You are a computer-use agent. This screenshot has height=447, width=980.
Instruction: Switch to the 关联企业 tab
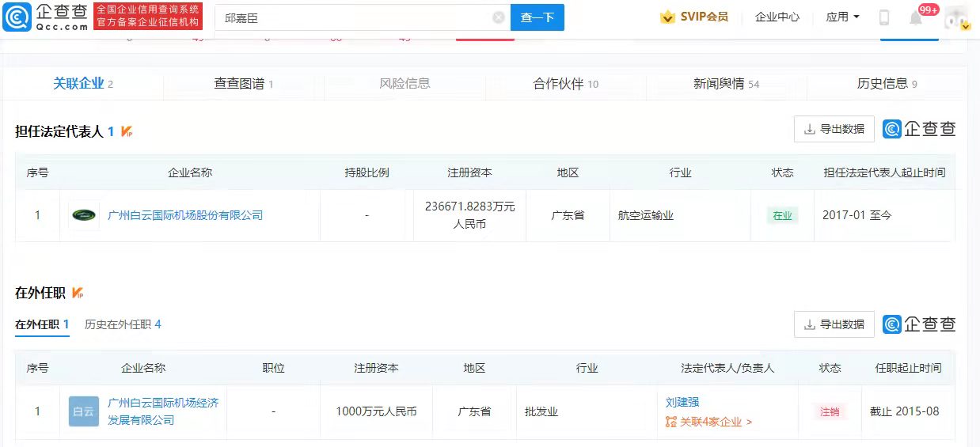pos(83,83)
